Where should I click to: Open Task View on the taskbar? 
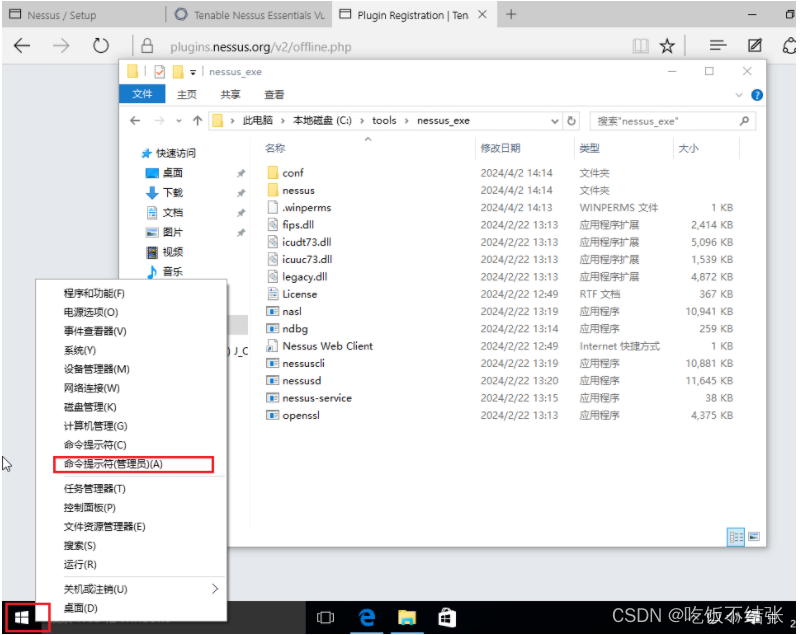pos(325,618)
